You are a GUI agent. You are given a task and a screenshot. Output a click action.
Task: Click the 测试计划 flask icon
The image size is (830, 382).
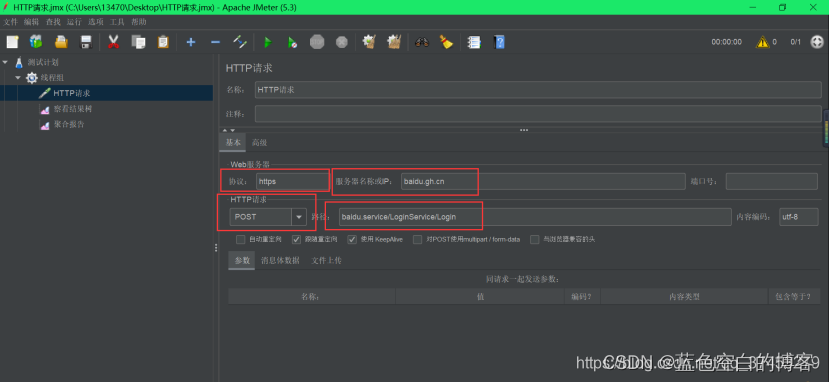coord(19,62)
